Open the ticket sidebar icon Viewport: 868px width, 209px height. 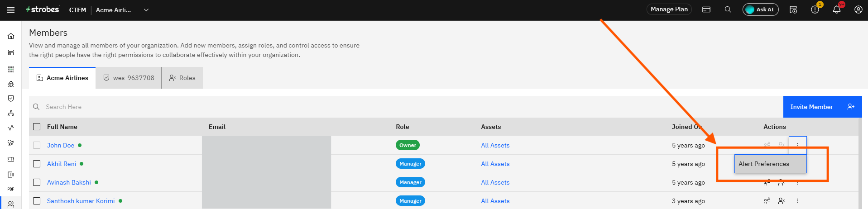pyautogui.click(x=11, y=159)
